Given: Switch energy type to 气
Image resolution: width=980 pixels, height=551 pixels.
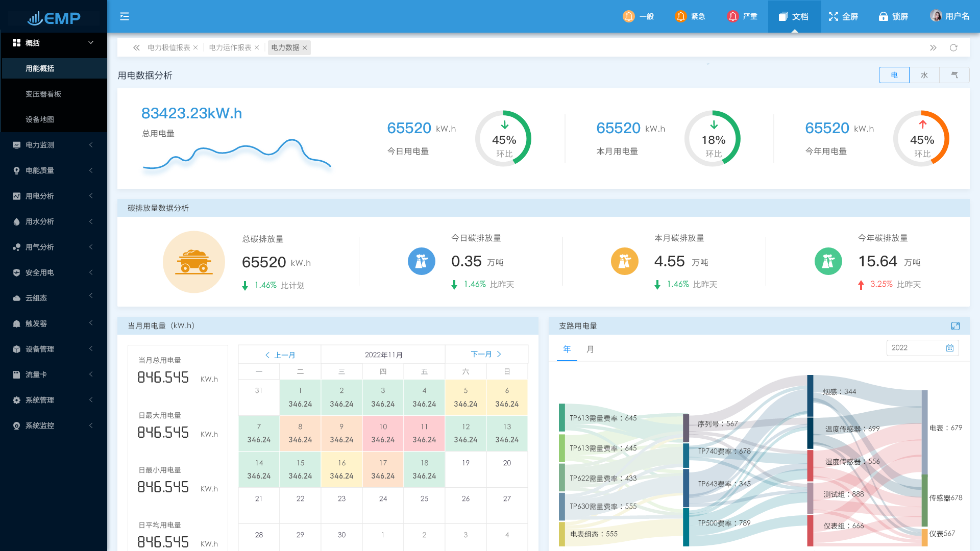Looking at the screenshot, I should (954, 75).
